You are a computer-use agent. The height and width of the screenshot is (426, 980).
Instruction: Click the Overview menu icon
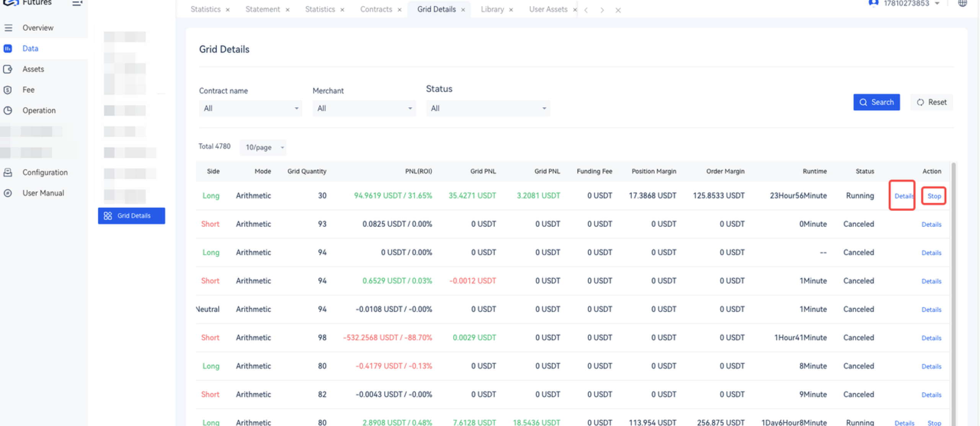(8, 28)
